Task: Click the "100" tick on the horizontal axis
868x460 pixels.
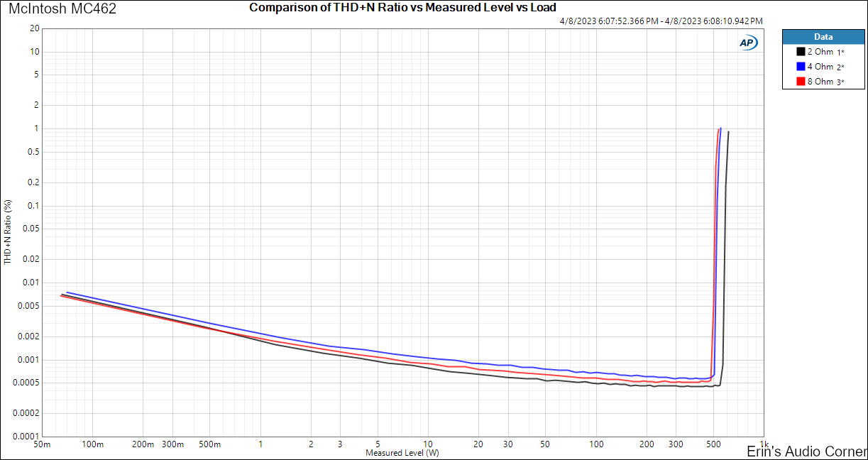Action: pyautogui.click(x=596, y=444)
